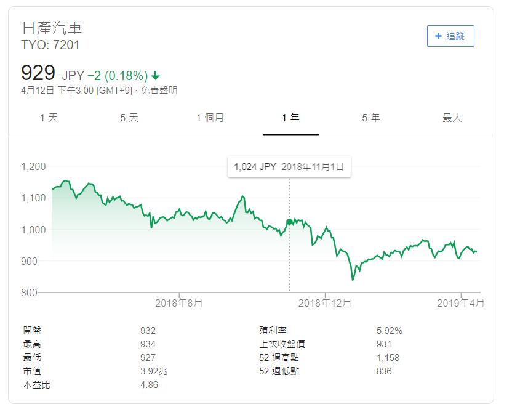Select the 1 天 time range tab
This screenshot has width=512, height=420.
[x=49, y=118]
